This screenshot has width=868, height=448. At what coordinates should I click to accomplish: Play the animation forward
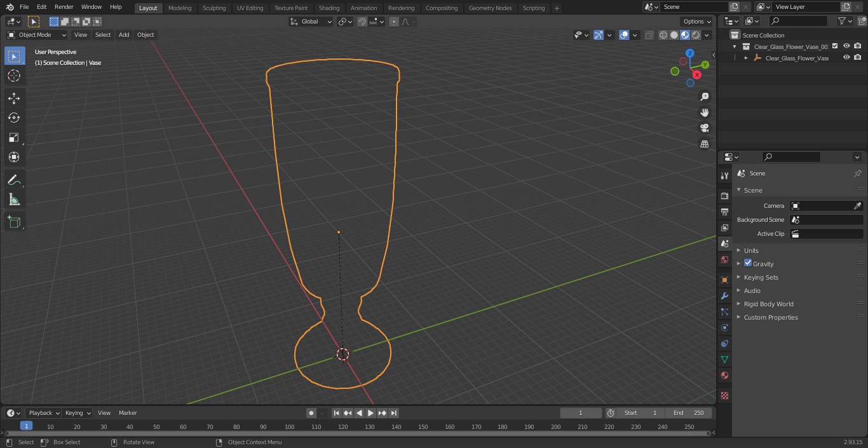point(370,413)
